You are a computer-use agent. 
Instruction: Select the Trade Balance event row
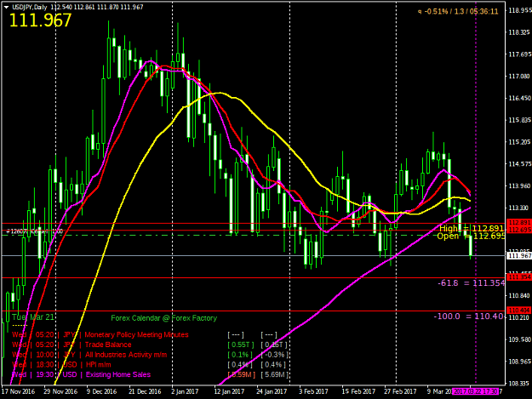click(72, 345)
